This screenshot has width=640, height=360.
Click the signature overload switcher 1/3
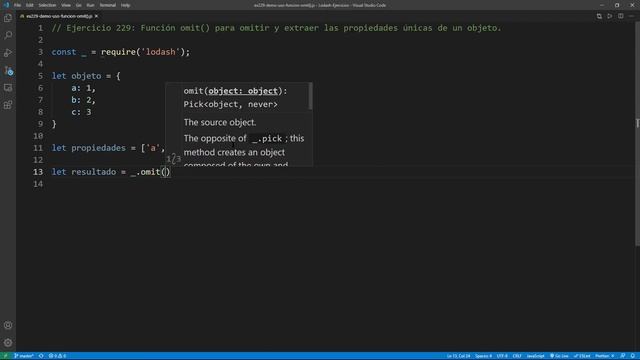point(174,158)
